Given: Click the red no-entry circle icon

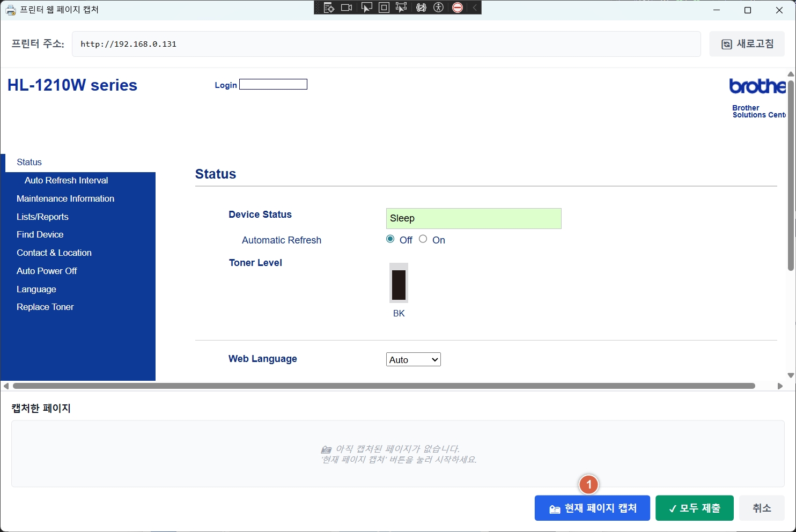Looking at the screenshot, I should click(x=458, y=8).
